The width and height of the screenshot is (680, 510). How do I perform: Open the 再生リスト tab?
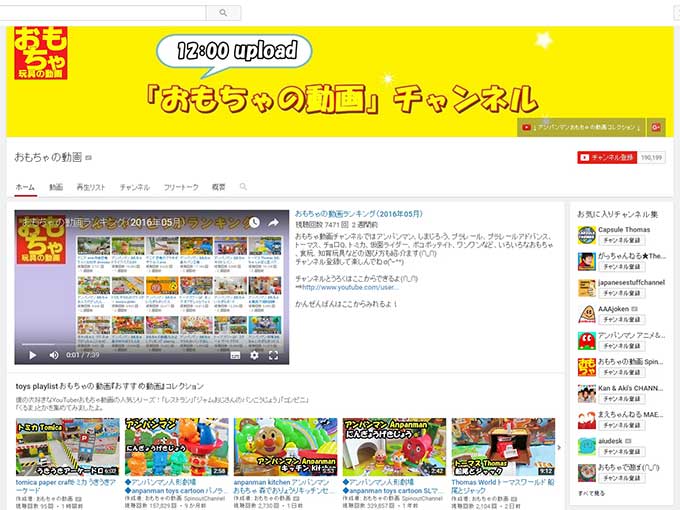[91, 187]
